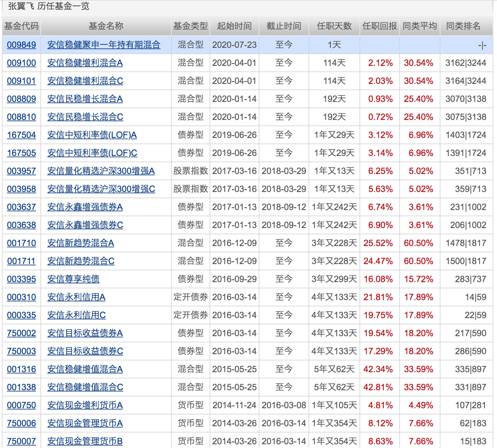
Task: Click fund code 750006
Action: (x=21, y=423)
